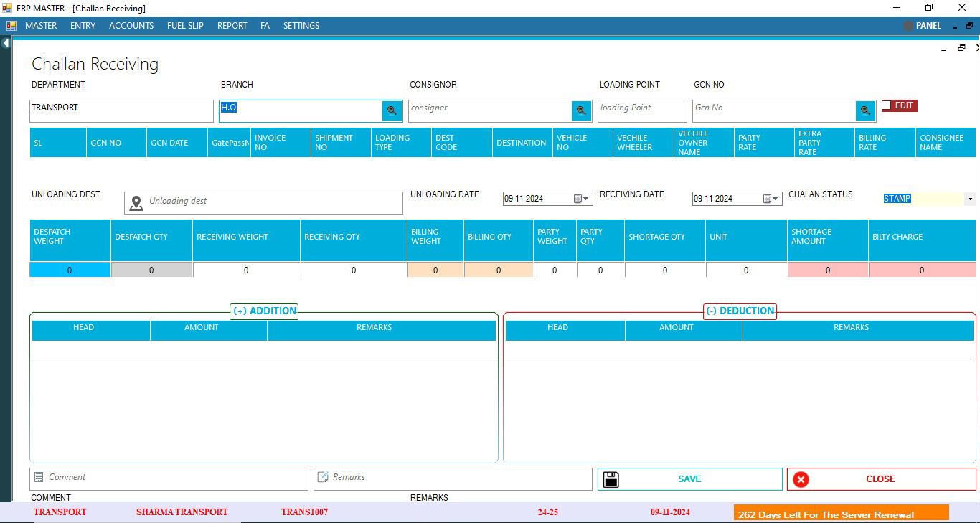Click the Comment input field

coord(169,479)
